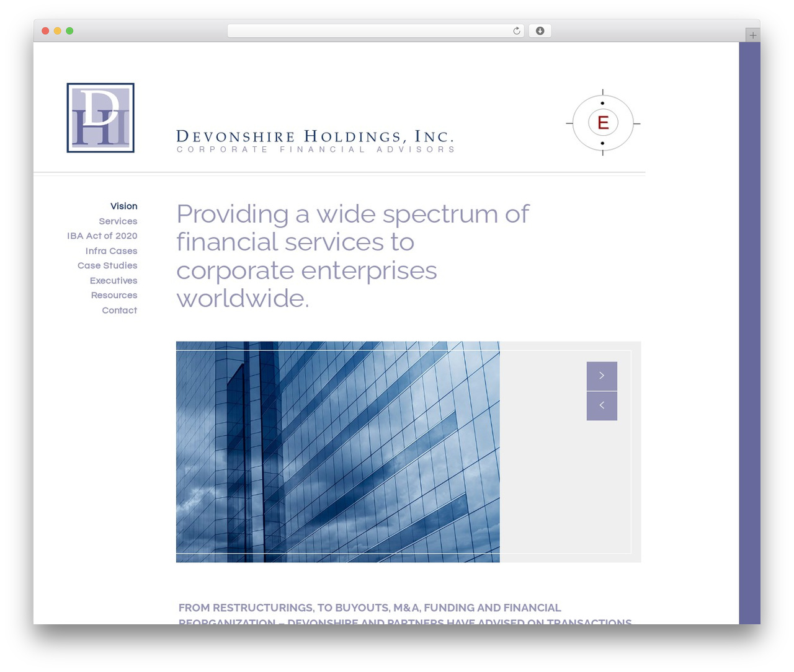View the Executives page
The image size is (794, 672).
point(114,281)
